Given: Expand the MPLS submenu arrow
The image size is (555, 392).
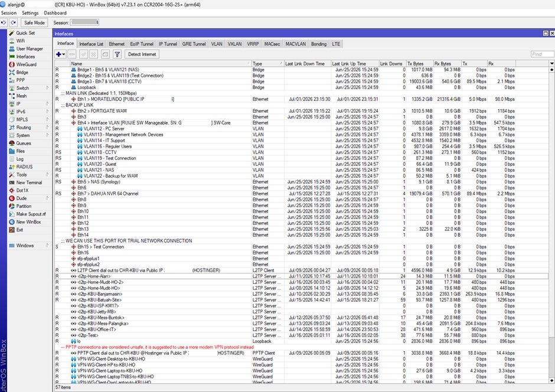Looking at the screenshot, I should [47, 119].
